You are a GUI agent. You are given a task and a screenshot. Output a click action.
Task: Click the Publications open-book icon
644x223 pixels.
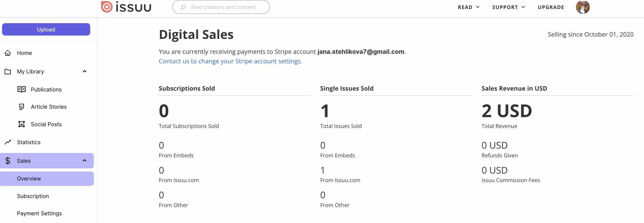click(x=22, y=89)
